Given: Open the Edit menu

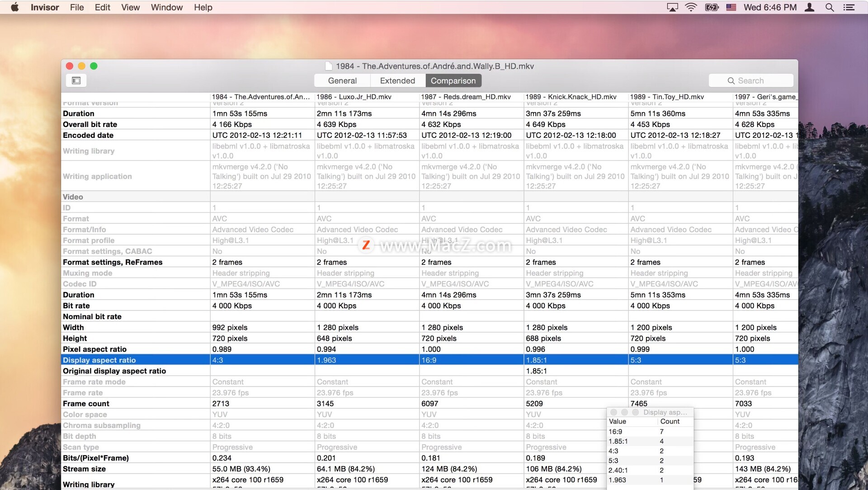Looking at the screenshot, I should tap(102, 7).
